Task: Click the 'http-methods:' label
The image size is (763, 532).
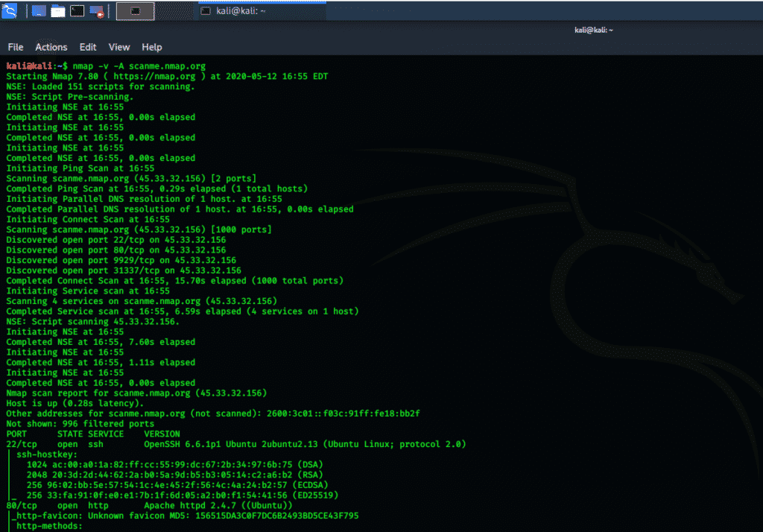Action: 49,526
